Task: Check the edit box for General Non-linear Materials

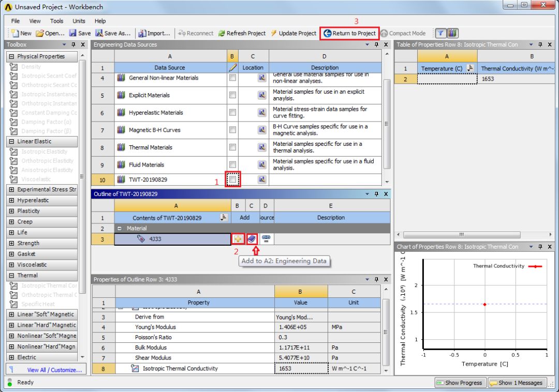Action: 232,77
